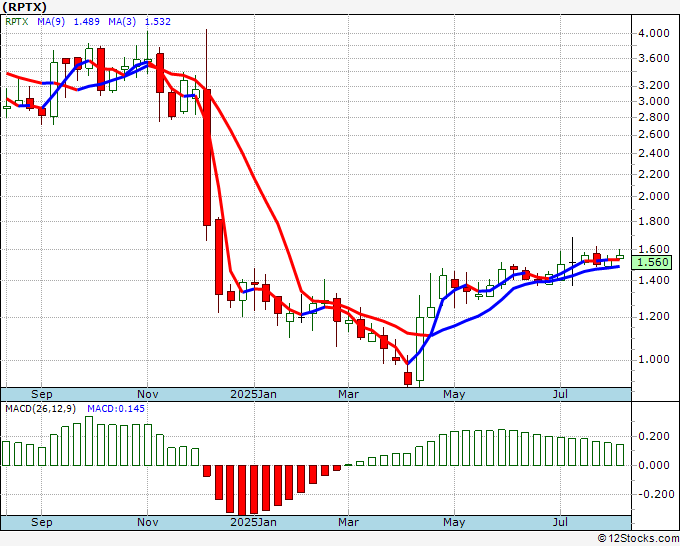The image size is (680, 546).
Task: Click May on the price chart date axis
Action: tap(454, 394)
